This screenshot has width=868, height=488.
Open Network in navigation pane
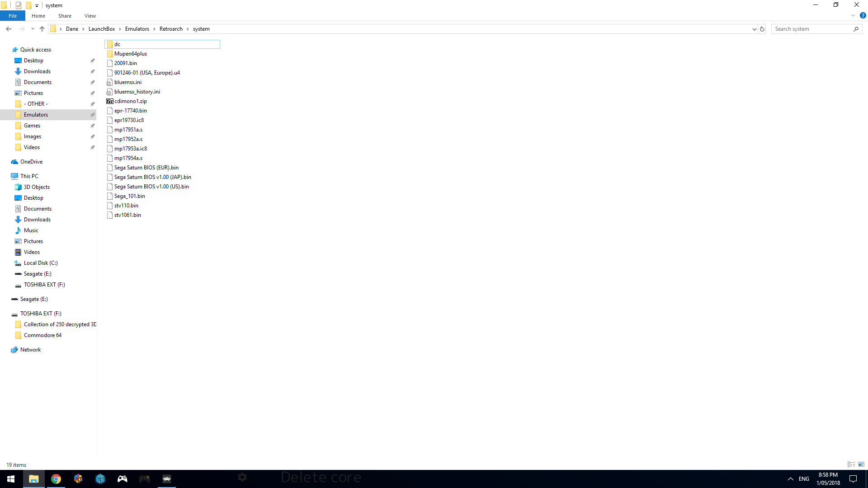[30, 350]
